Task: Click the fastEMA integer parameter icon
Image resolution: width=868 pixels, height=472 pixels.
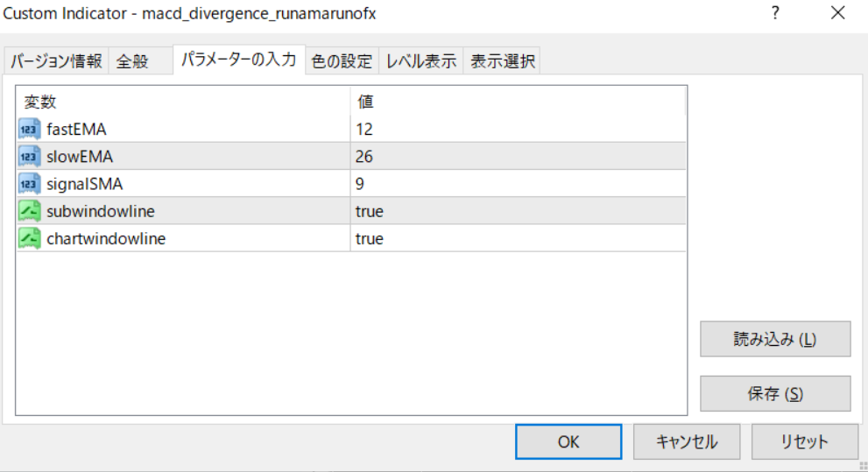Action: 30,130
